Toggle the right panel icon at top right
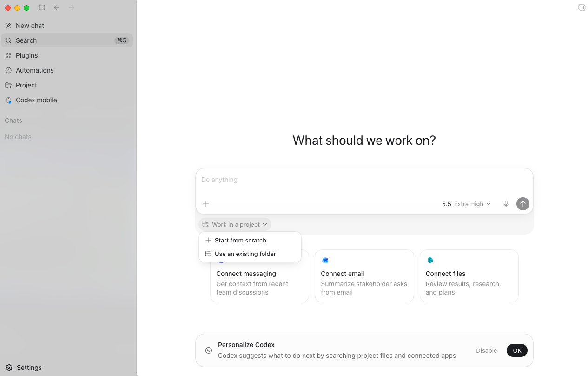Image resolution: width=588 pixels, height=376 pixels. tap(581, 7)
